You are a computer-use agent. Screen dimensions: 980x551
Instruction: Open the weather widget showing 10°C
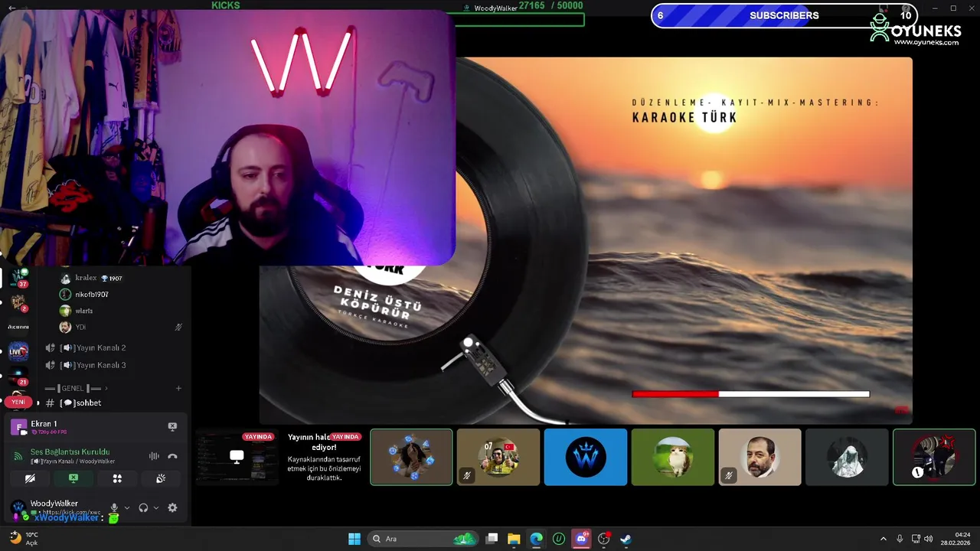click(24, 539)
